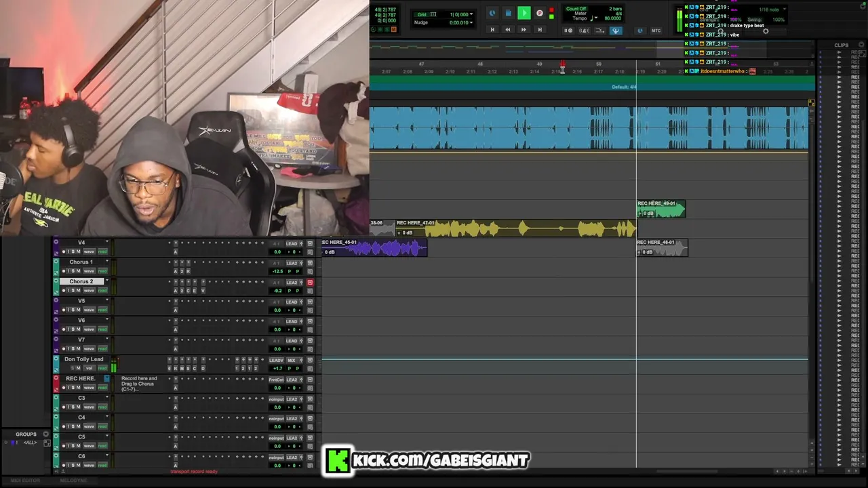Click the Groups list view icon
868x488 pixels.
point(47,443)
